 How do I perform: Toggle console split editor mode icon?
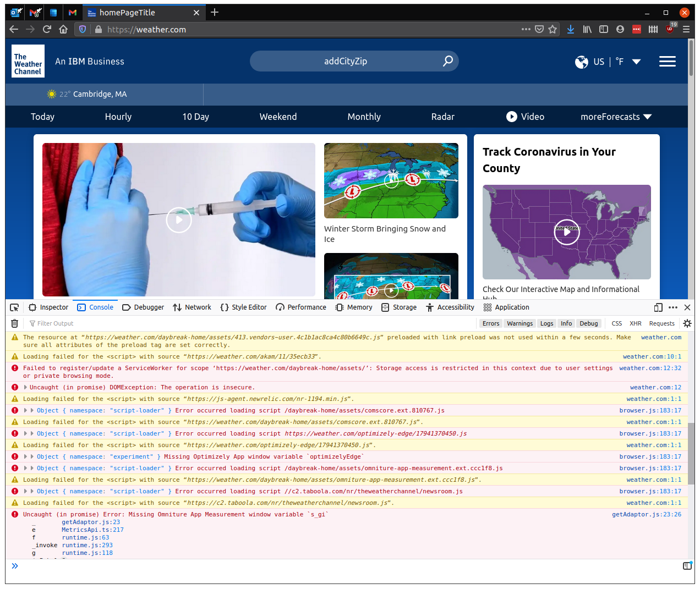click(x=687, y=565)
